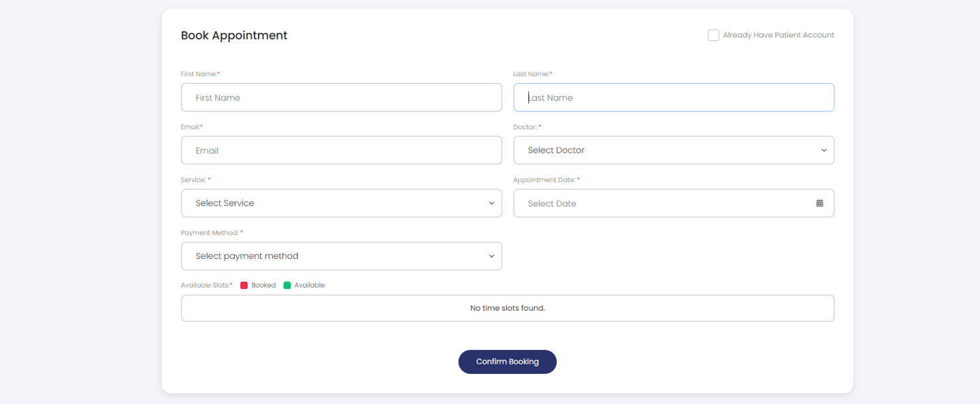Viewport: 980px width, 404px height.
Task: Click into the Email input field
Action: click(342, 151)
